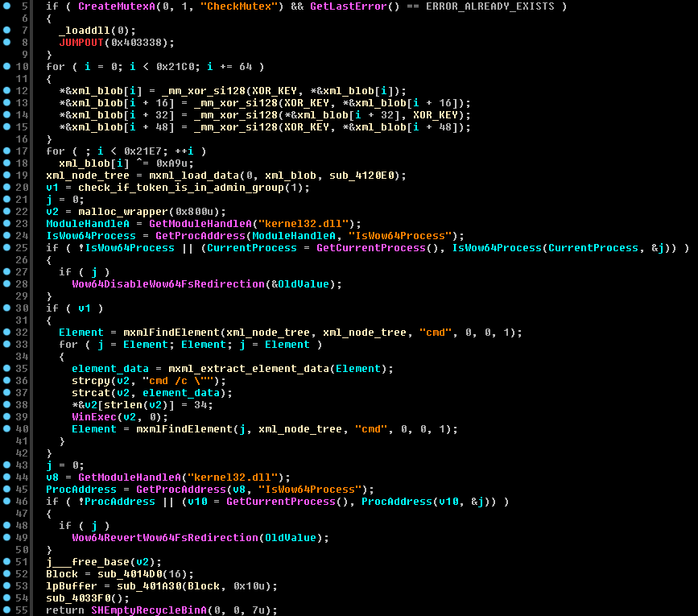
Task: Click line number 42 in gutter
Action: [22, 453]
